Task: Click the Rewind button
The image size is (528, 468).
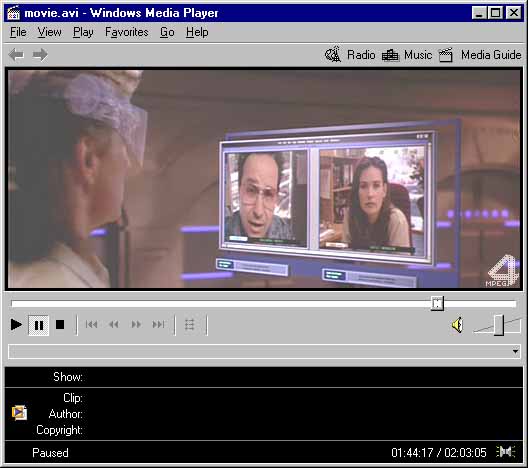Action: click(x=114, y=325)
